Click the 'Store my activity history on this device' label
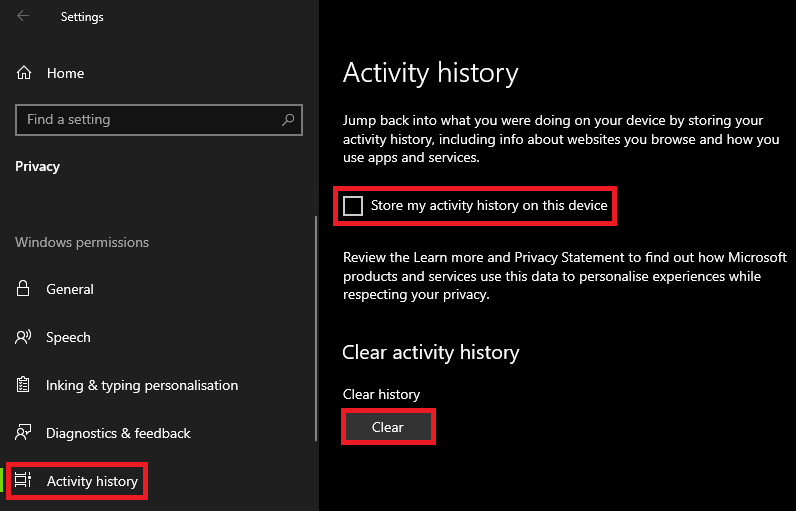This screenshot has height=511, width=796. pyautogui.click(x=489, y=206)
